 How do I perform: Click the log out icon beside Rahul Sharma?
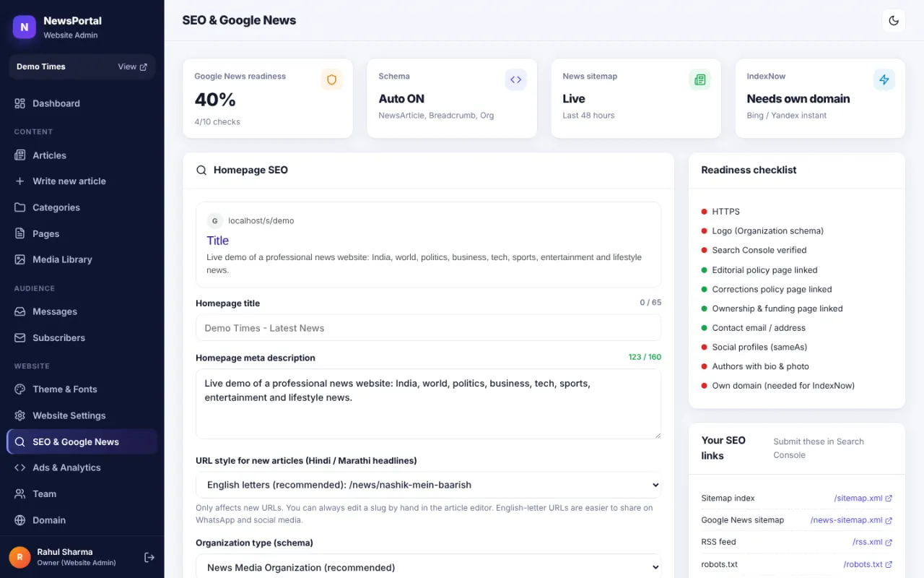[x=149, y=557]
